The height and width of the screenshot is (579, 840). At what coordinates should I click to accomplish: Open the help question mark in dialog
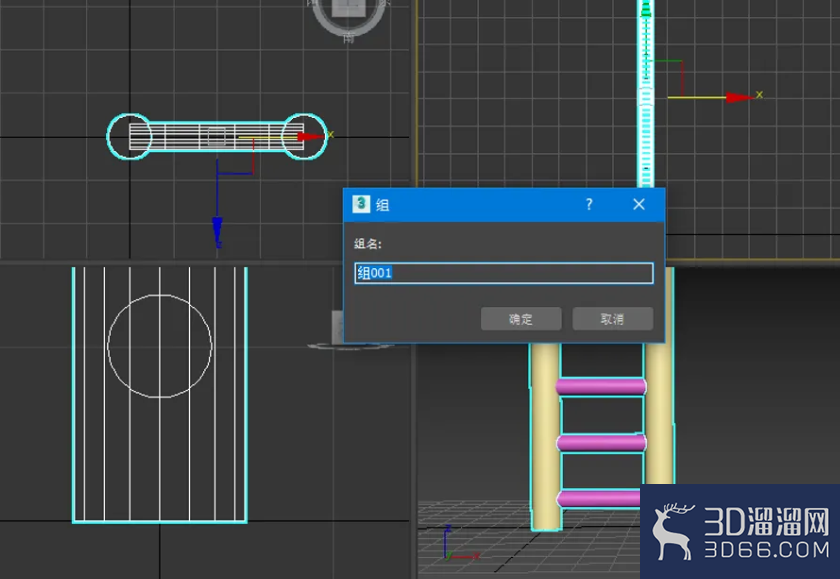(589, 204)
